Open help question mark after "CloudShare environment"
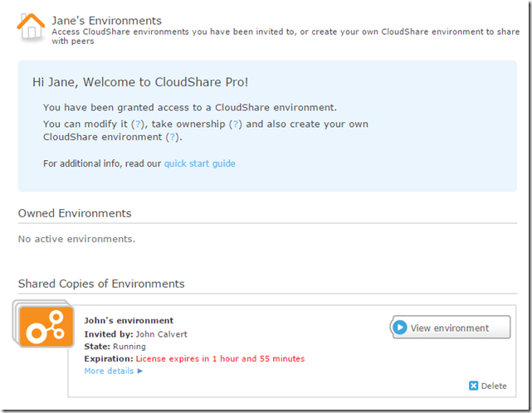This screenshot has width=532, height=413. (173, 137)
